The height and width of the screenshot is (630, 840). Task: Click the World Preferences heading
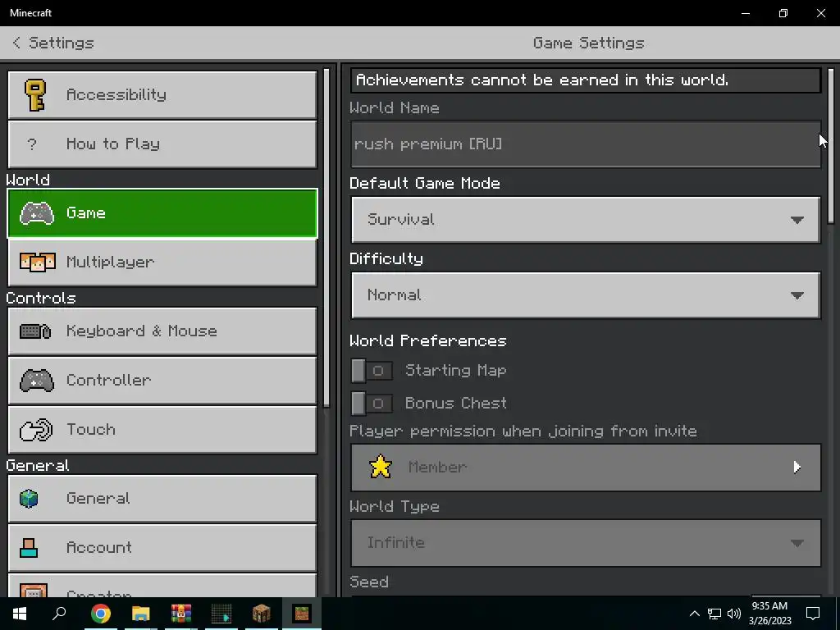428,341
